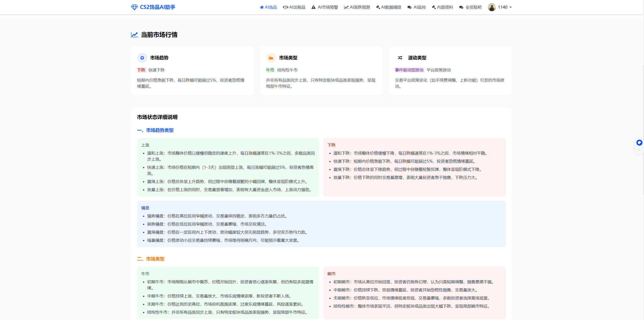
Task: Click the blue floating chat bubble on right edge
Action: click(639, 143)
